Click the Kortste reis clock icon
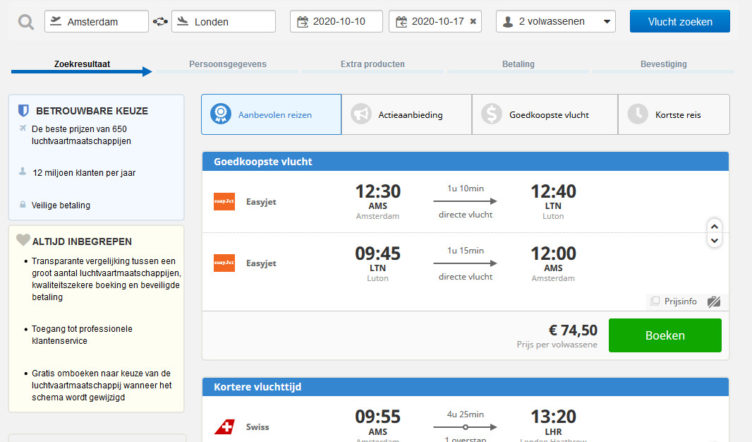This screenshot has width=752, height=442. coord(637,115)
